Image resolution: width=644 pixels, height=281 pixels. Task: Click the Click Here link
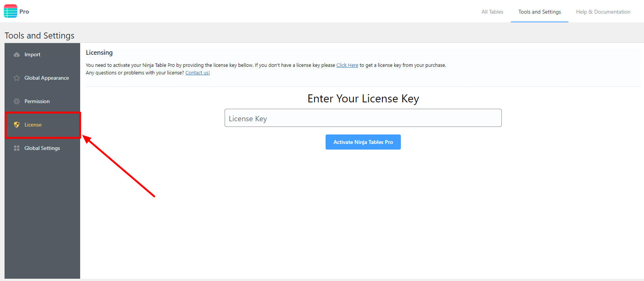pos(347,65)
